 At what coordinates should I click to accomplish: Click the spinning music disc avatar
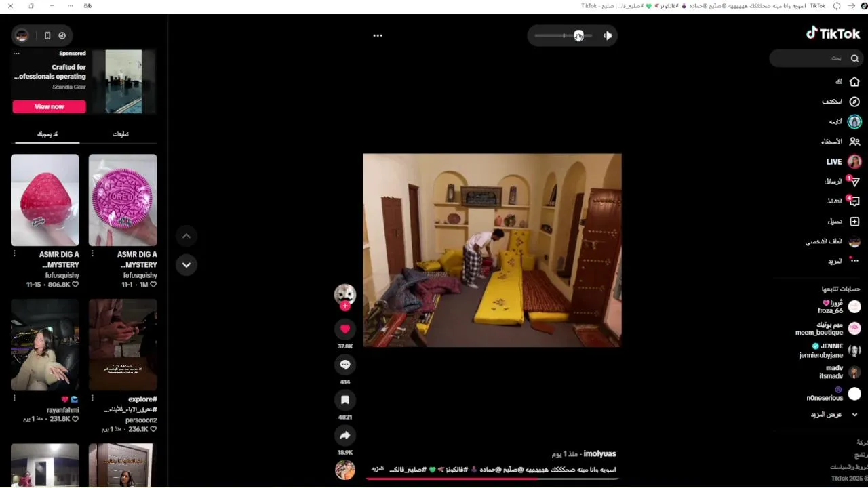point(345,470)
